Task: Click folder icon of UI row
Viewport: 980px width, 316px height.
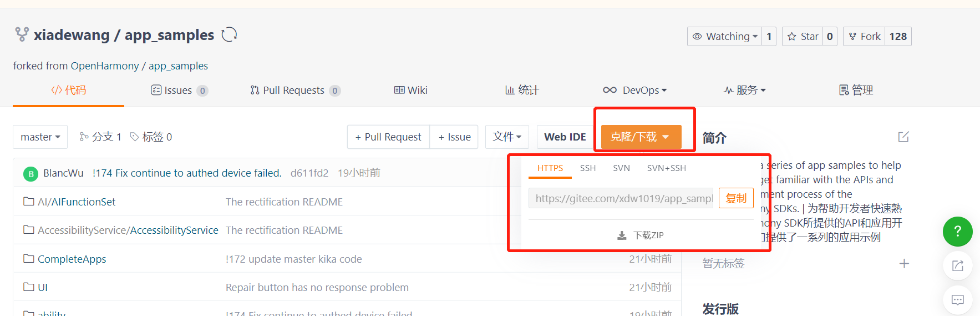Action: (29, 287)
